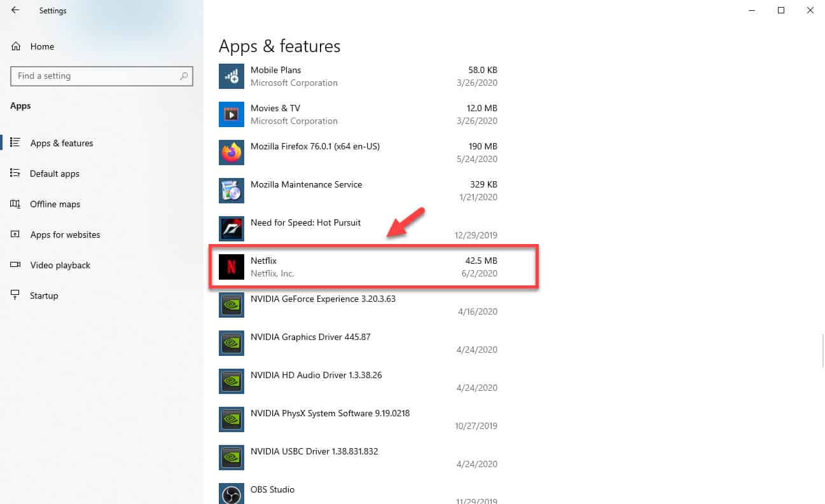
Task: Click the NVIDIA USBC Driver icon
Action: [232, 458]
